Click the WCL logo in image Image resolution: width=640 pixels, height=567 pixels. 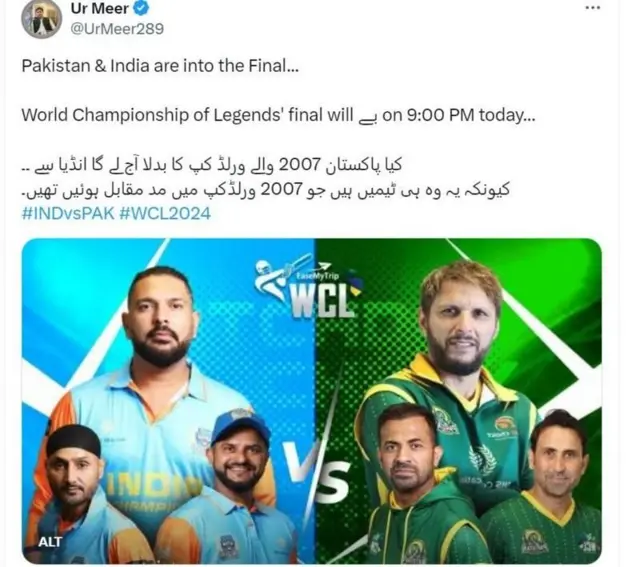(x=307, y=291)
